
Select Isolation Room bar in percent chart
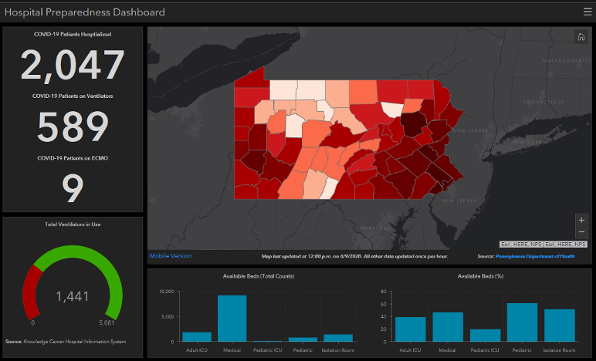pos(560,325)
